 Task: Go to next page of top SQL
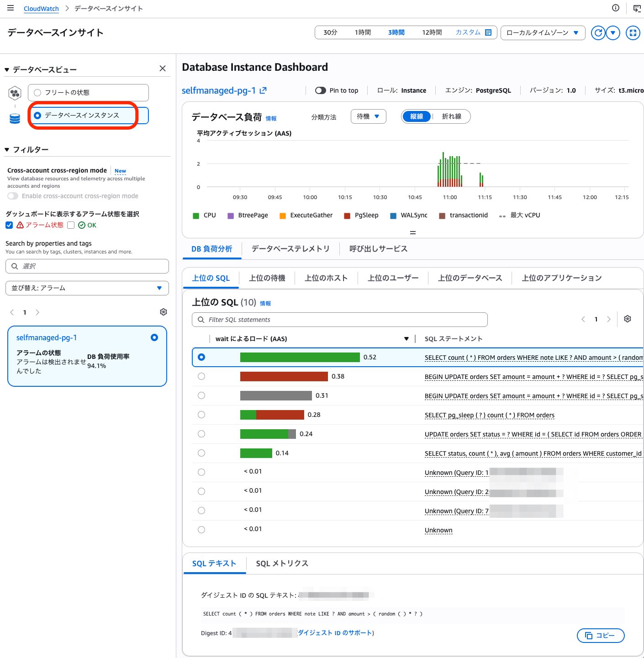tap(608, 319)
